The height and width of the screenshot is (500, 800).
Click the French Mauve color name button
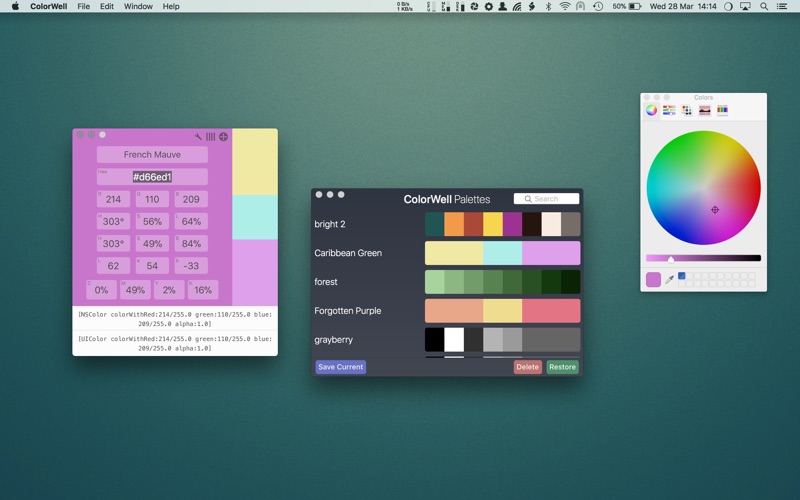152,155
